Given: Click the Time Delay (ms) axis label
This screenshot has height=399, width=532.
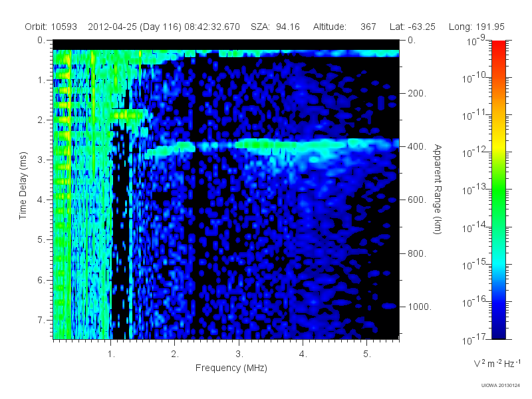Looking at the screenshot, I should tap(23, 186).
